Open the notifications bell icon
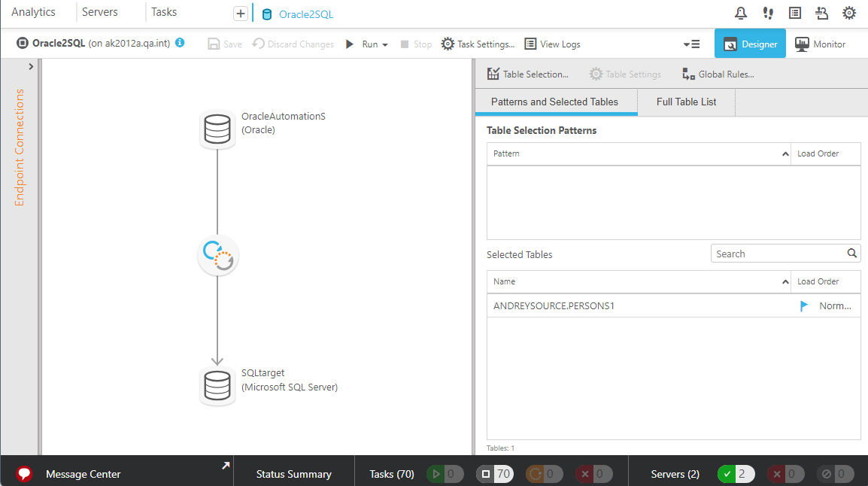Image resolution: width=868 pixels, height=486 pixels. [740, 12]
